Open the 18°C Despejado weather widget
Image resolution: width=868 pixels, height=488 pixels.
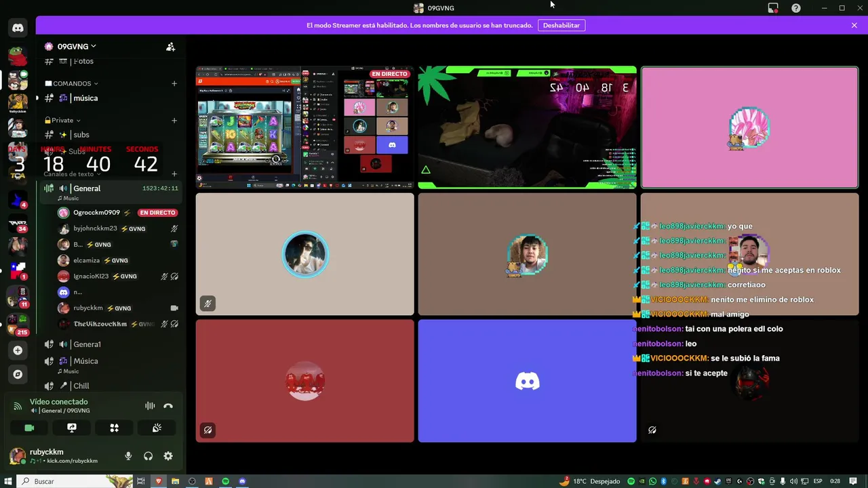point(589,481)
